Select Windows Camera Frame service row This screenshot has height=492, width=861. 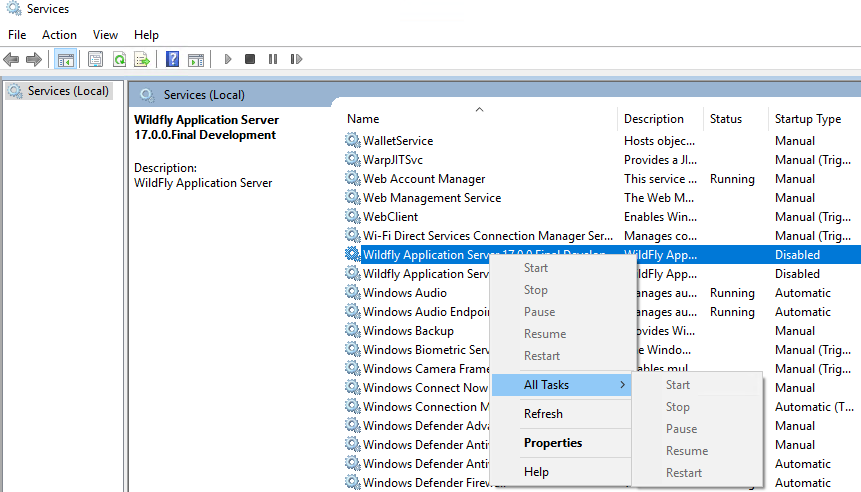coord(426,369)
